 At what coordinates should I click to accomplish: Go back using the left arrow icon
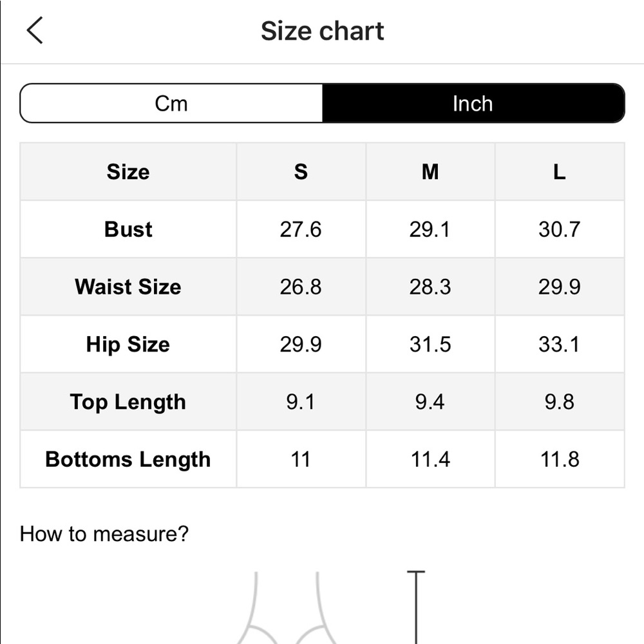[35, 30]
